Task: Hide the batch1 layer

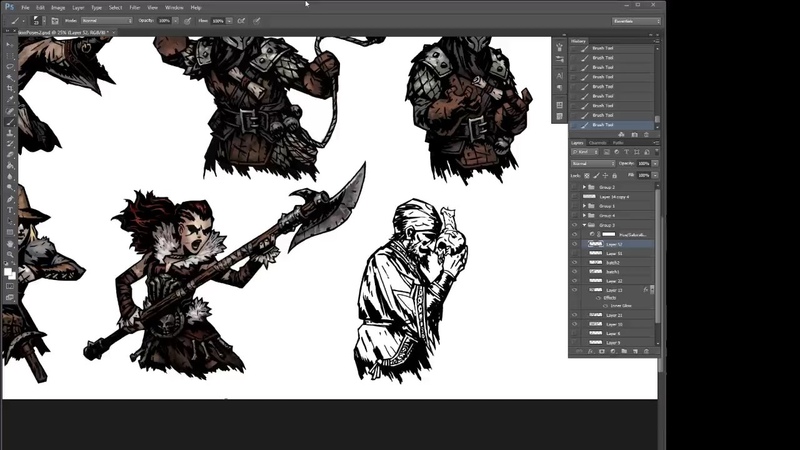Action: tap(575, 271)
